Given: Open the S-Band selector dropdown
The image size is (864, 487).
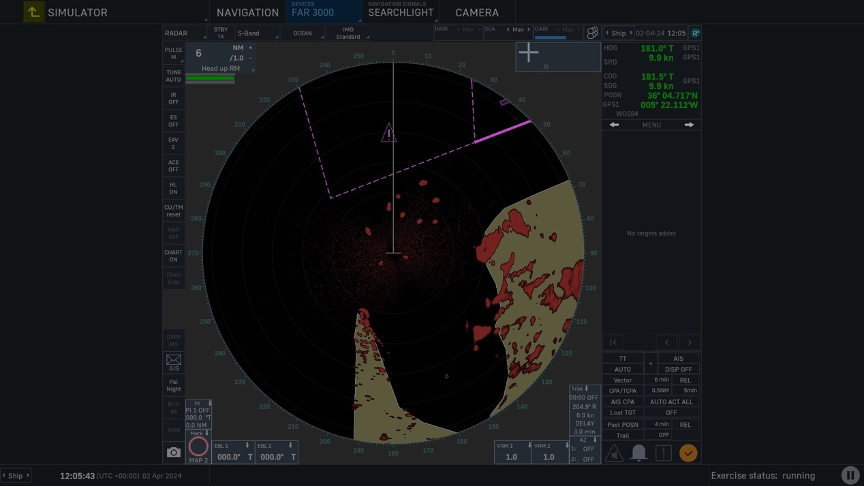Looking at the screenshot, I should (257, 33).
